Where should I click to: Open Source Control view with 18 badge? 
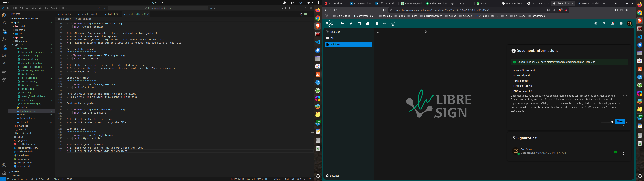click(4, 32)
